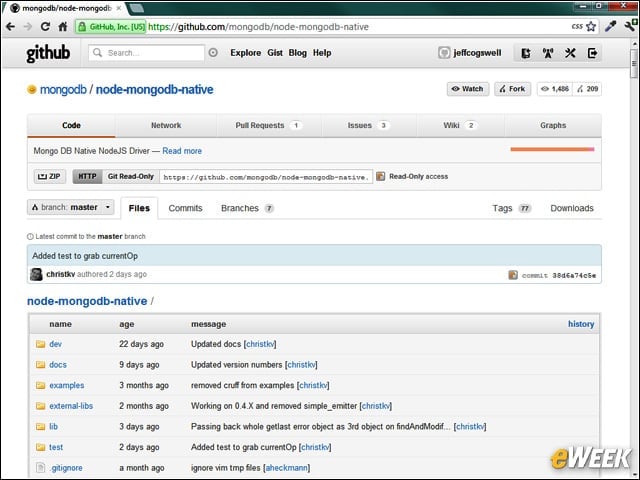This screenshot has width=640, height=480.
Task: Click christkv's avatar in latest commit
Action: [36, 274]
